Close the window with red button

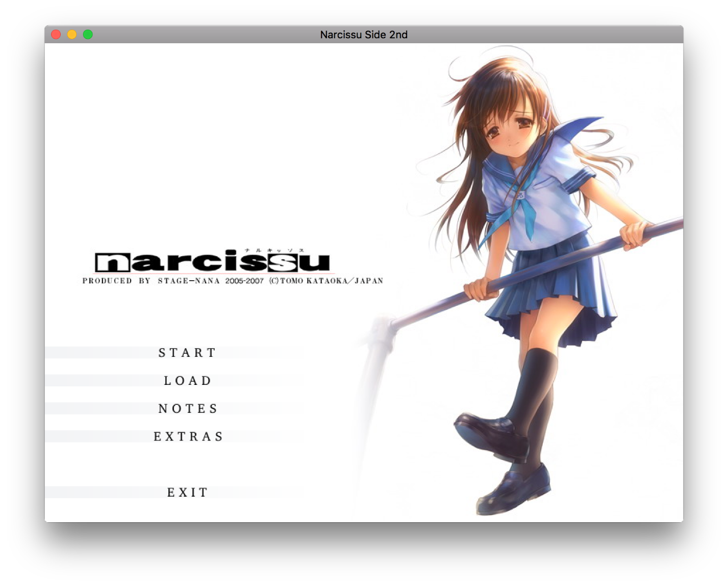tap(56, 34)
